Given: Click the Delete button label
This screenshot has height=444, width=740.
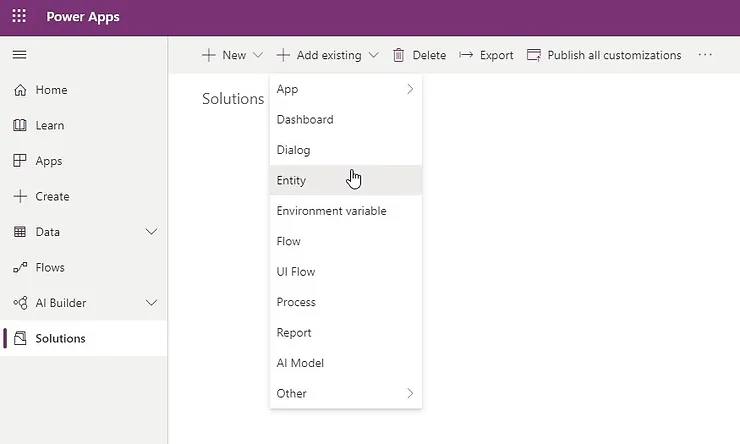Looking at the screenshot, I should [x=429, y=55].
